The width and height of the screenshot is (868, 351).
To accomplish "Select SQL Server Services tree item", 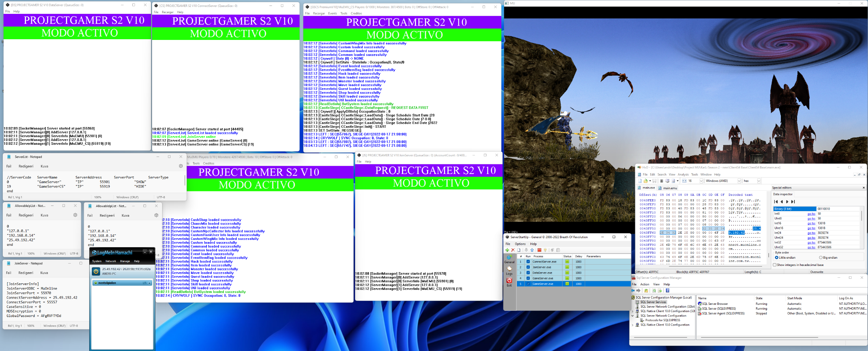I will coord(651,302).
